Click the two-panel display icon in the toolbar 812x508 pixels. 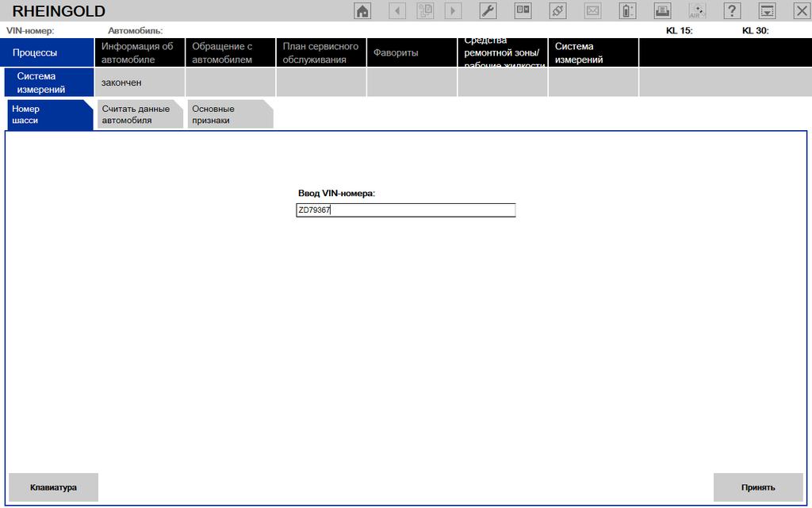click(x=523, y=11)
